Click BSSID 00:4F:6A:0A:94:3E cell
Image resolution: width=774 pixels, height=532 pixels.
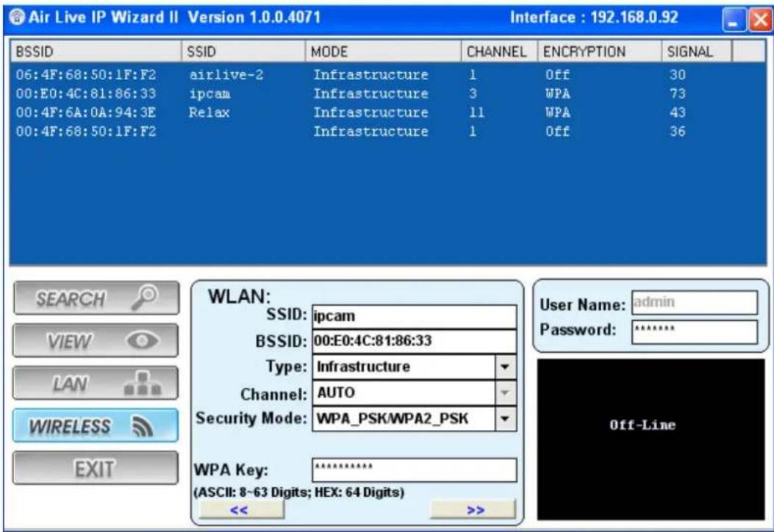[x=86, y=112]
